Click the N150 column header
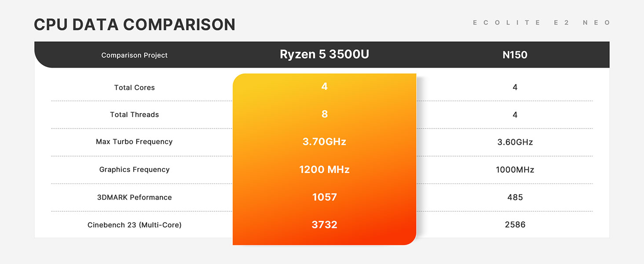The width and height of the screenshot is (644, 264). point(515,55)
